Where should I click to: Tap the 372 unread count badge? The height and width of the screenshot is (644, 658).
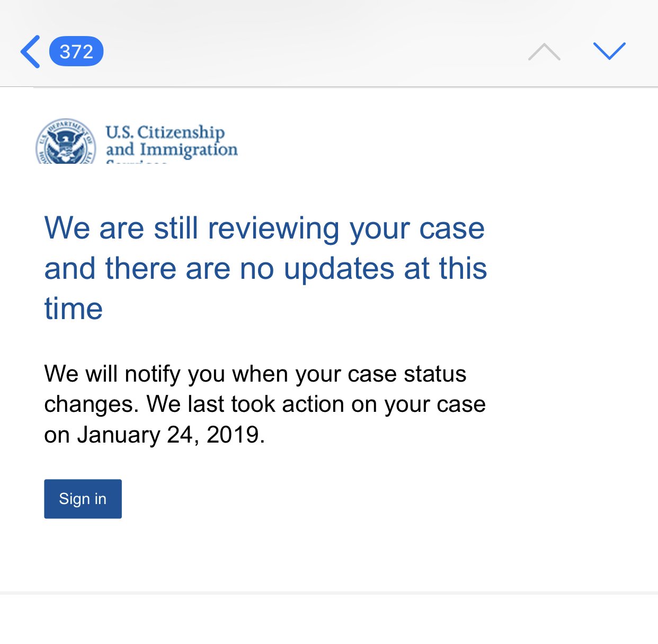tap(76, 51)
